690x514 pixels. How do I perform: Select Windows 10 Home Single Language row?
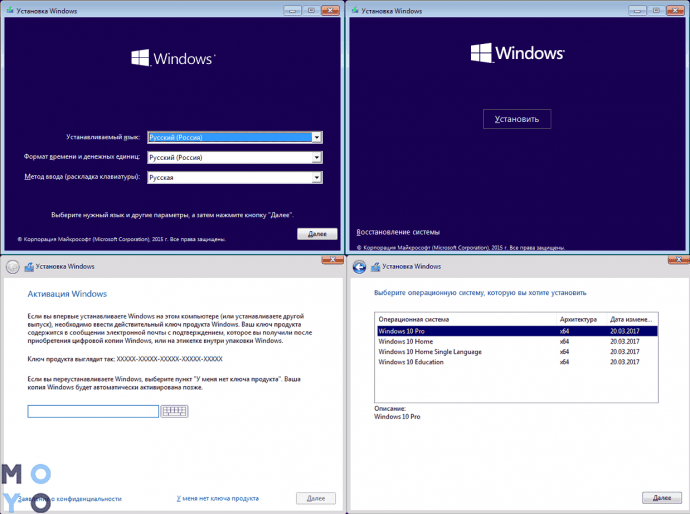point(517,352)
